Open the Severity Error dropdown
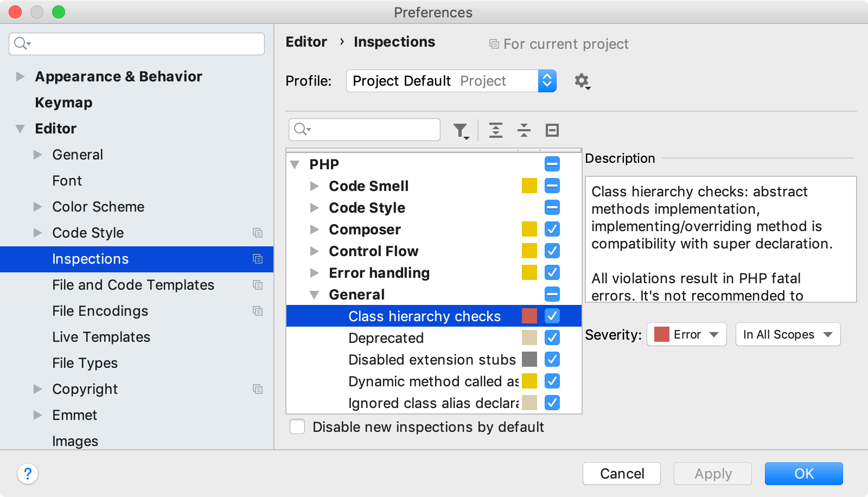The height and width of the screenshot is (497, 868). pos(687,334)
